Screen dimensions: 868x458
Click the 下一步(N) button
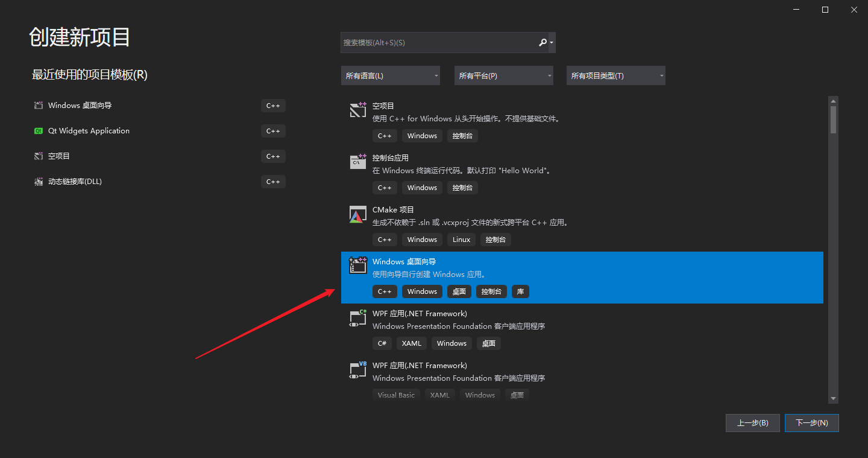click(x=811, y=423)
